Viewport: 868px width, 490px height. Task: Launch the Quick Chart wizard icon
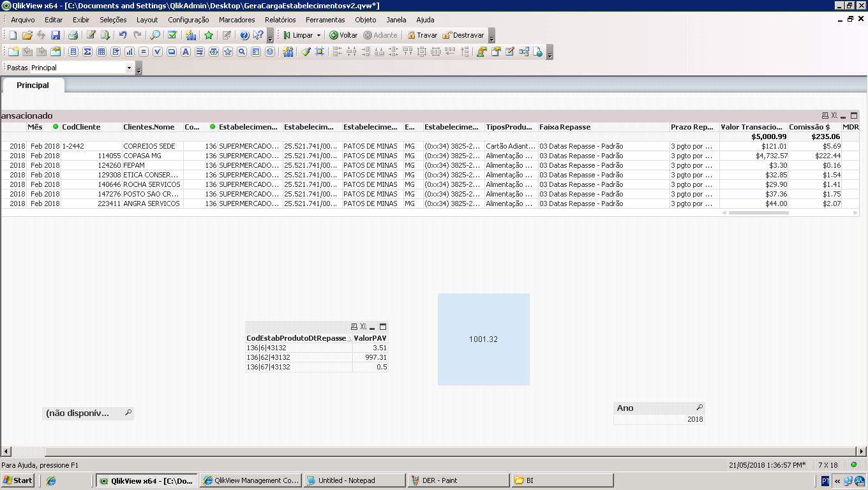coord(191,35)
